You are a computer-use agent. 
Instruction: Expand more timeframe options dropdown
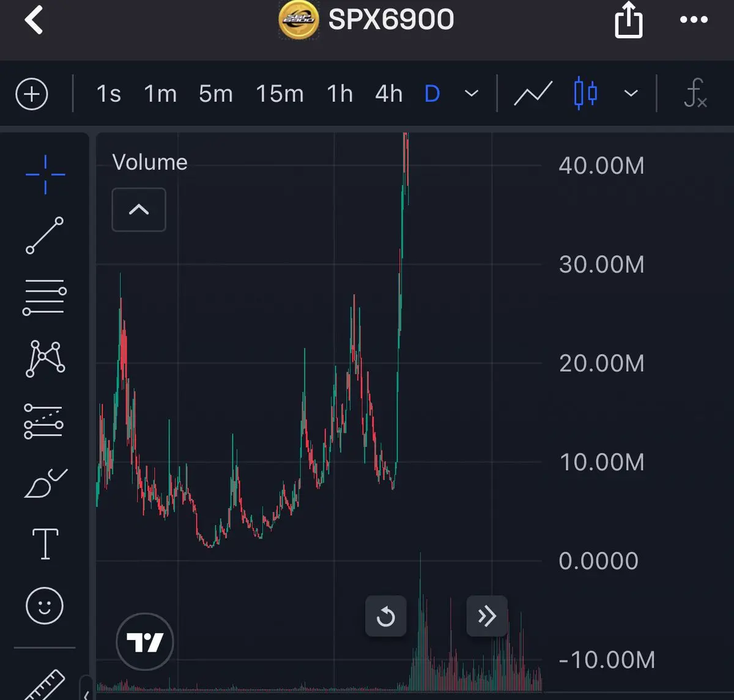click(472, 94)
